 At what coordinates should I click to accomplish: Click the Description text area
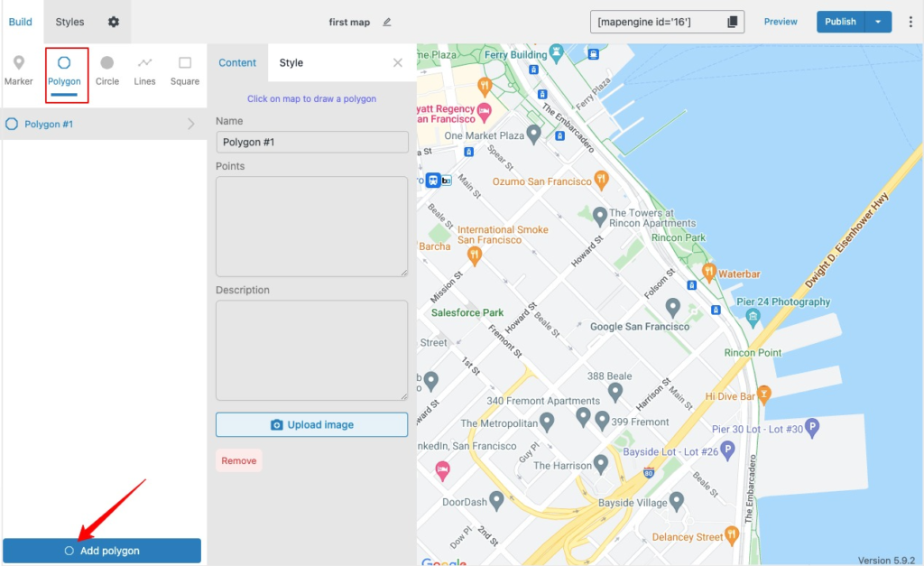tap(311, 350)
